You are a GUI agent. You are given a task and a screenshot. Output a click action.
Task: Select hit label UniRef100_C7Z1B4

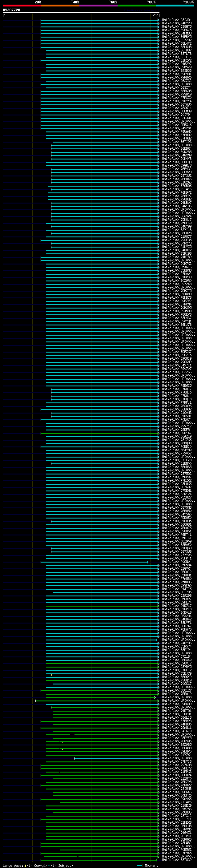click(177, 656)
